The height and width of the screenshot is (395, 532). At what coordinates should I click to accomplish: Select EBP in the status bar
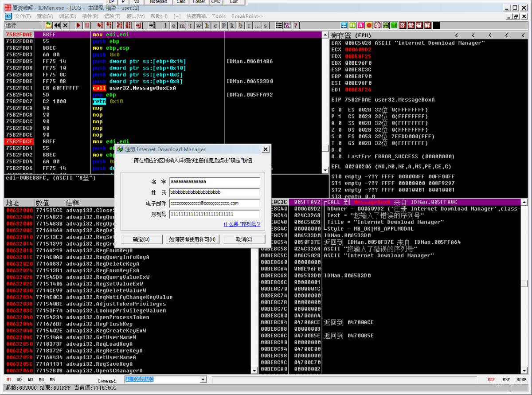click(506, 380)
